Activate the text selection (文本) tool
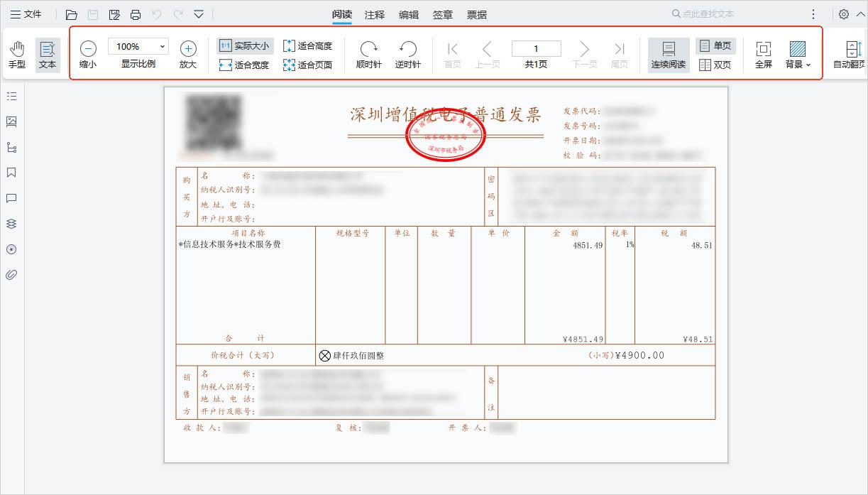 coord(48,53)
